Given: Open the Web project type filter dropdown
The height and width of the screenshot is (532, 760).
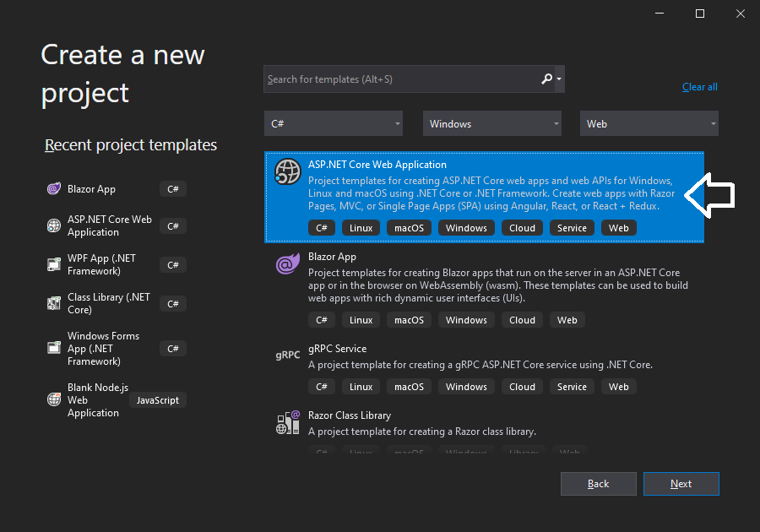Looking at the screenshot, I should tap(649, 123).
